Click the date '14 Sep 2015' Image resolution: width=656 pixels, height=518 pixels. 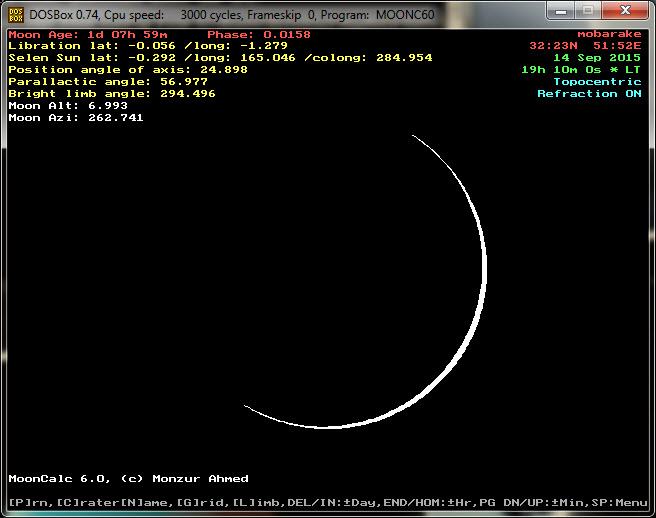pyautogui.click(x=597, y=58)
